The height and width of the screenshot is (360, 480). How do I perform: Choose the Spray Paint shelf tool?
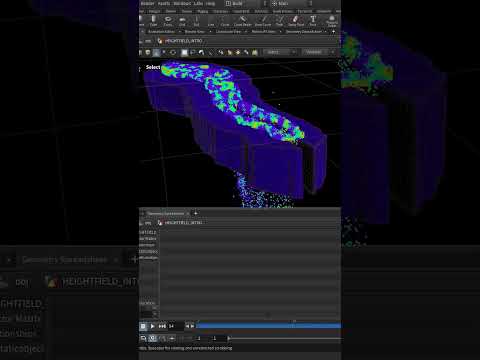point(296,21)
